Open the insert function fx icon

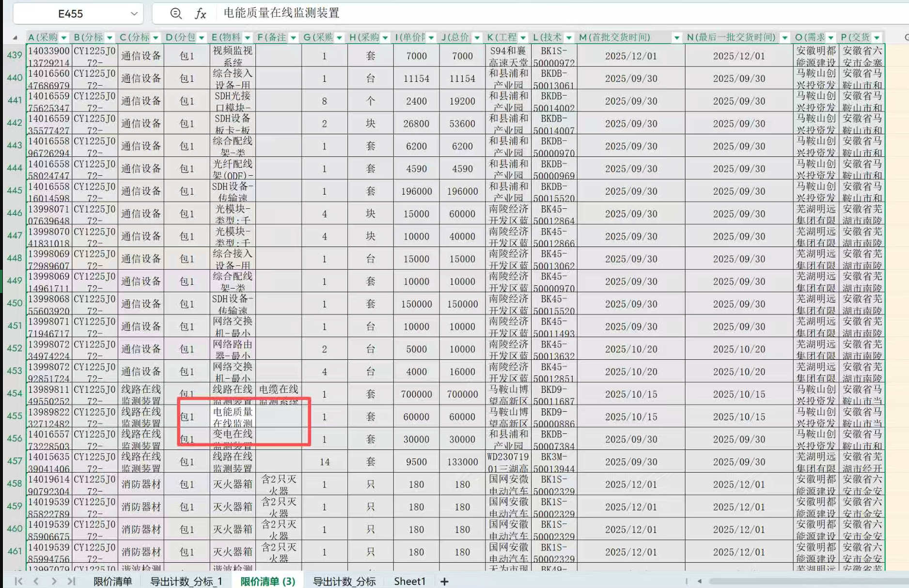[200, 14]
